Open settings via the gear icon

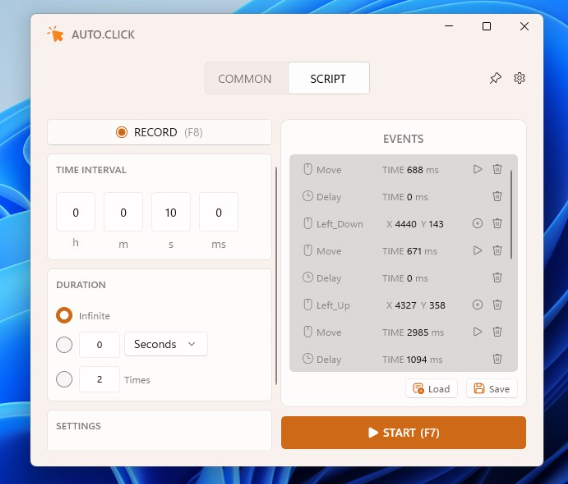point(519,78)
